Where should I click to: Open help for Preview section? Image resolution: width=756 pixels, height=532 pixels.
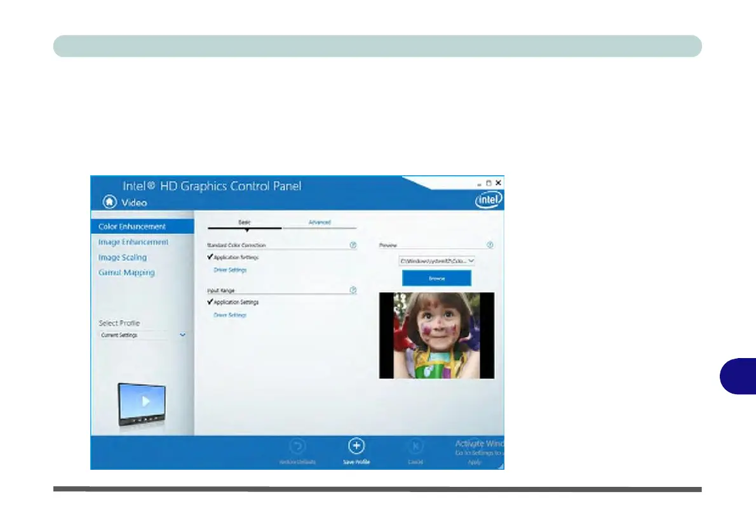[x=490, y=245]
